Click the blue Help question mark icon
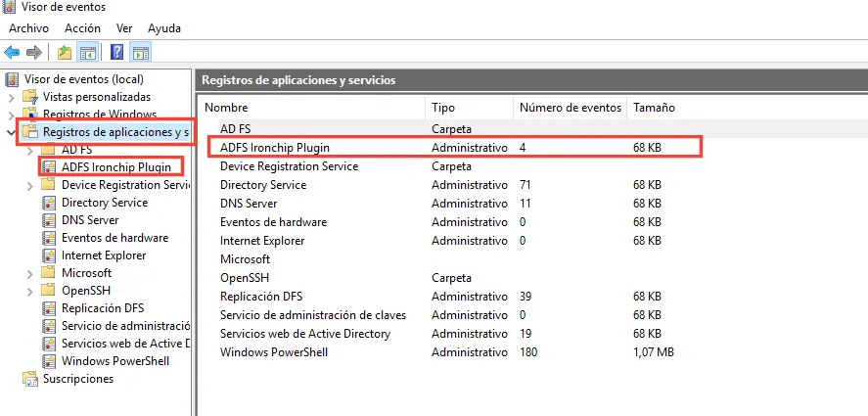This screenshot has width=868, height=416. tap(116, 53)
